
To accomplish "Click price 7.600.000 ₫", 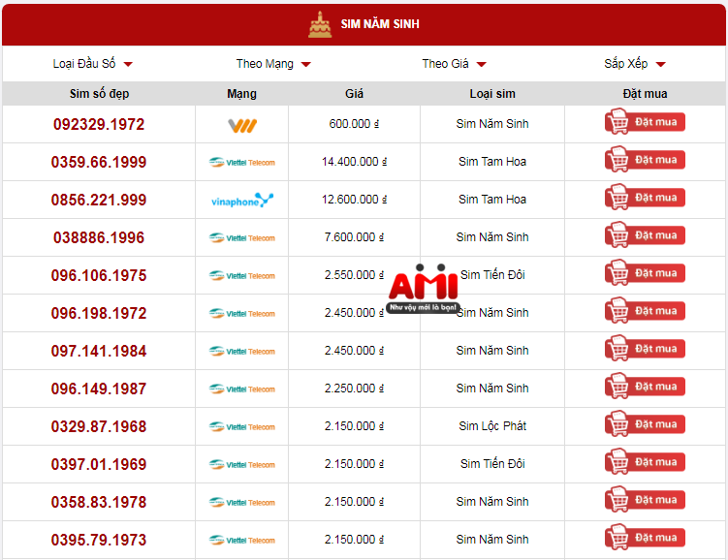I will [354, 237].
